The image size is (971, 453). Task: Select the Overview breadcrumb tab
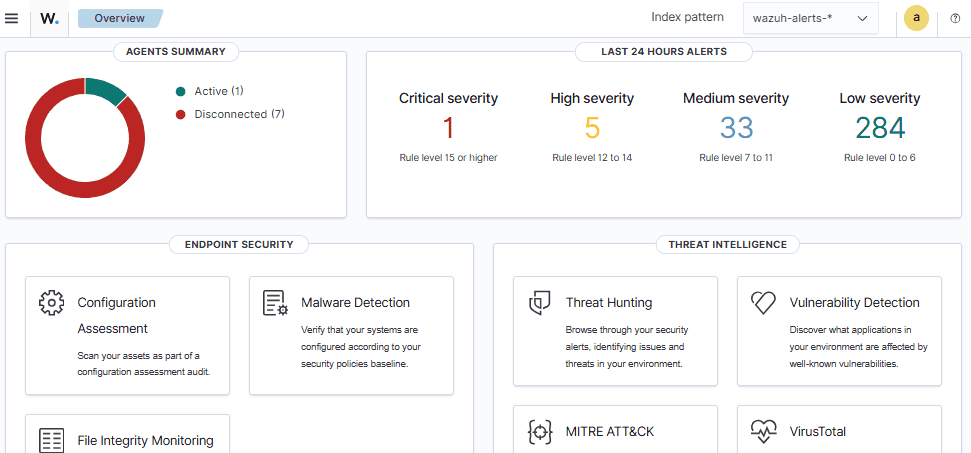click(x=119, y=18)
